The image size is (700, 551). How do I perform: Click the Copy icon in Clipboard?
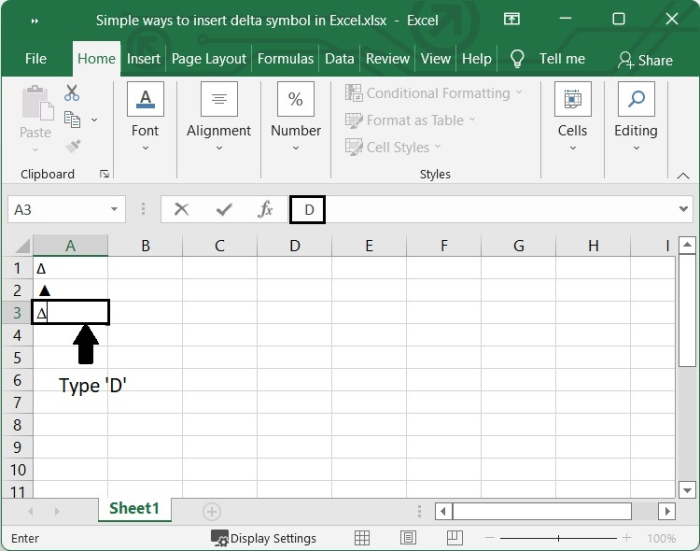coord(72,120)
